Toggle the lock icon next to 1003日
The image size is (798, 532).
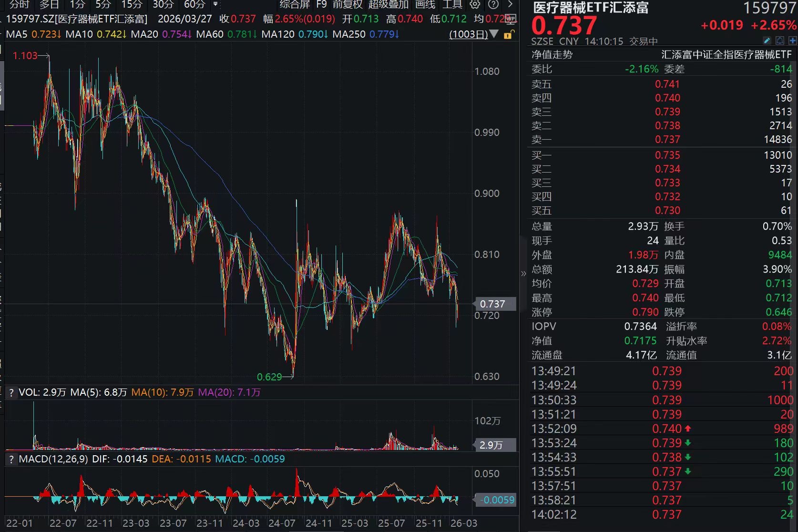[x=509, y=35]
